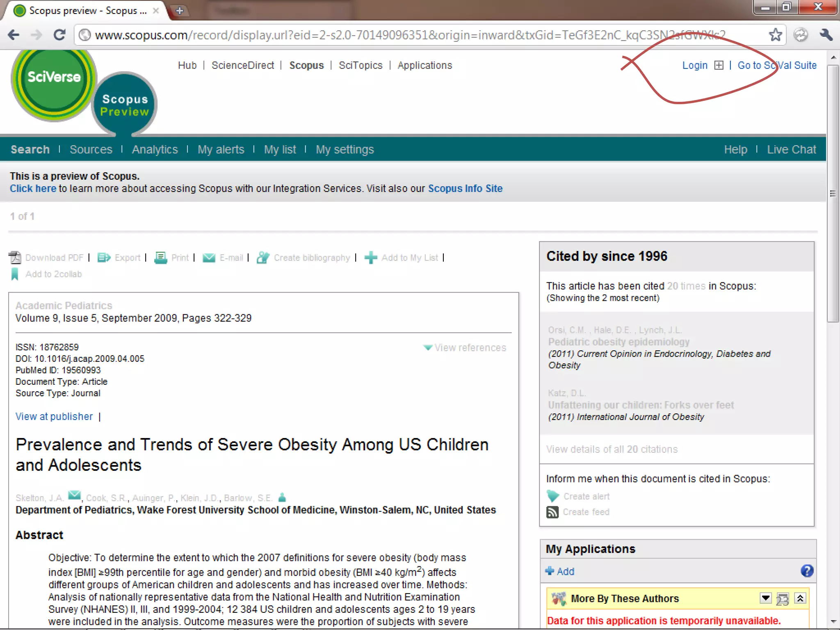The image size is (840, 630).
Task: Click the More By These Authors application icon
Action: pyautogui.click(x=559, y=599)
